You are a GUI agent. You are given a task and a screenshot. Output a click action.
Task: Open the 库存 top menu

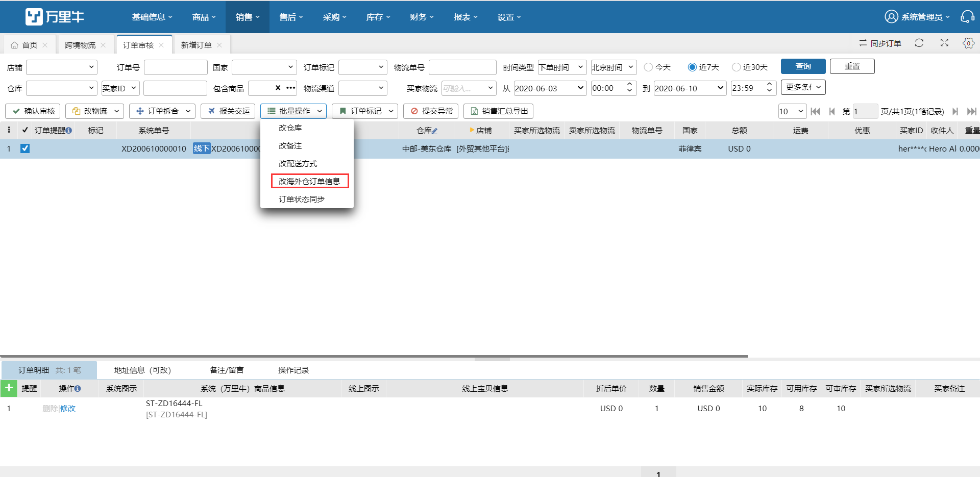point(378,17)
